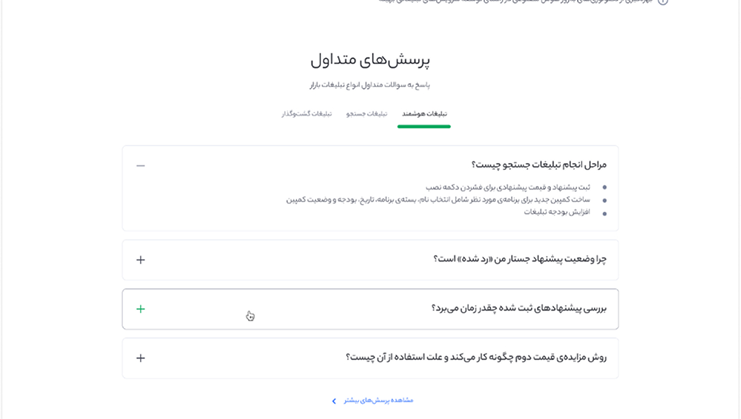This screenshot has height=419, width=741.
Task: Click the bullet dot beside افزایش بودجه تبلیغات
Action: 604,214
